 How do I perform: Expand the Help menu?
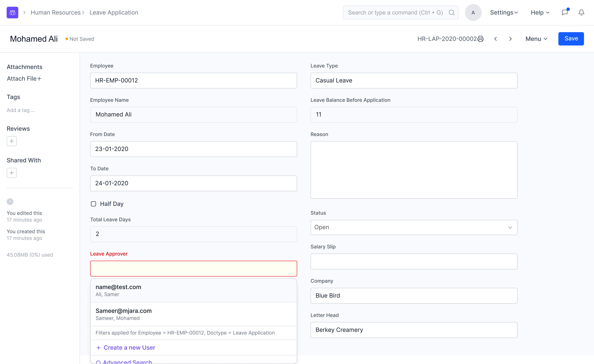pyautogui.click(x=540, y=13)
